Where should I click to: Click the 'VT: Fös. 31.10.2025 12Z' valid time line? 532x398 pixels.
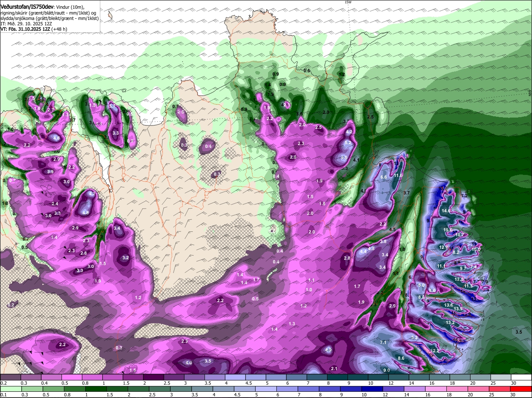click(x=25, y=29)
